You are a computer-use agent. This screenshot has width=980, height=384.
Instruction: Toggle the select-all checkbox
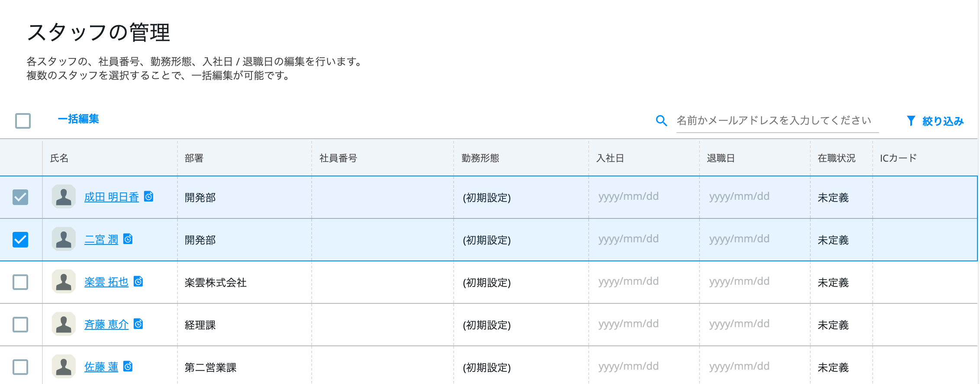pos(23,121)
